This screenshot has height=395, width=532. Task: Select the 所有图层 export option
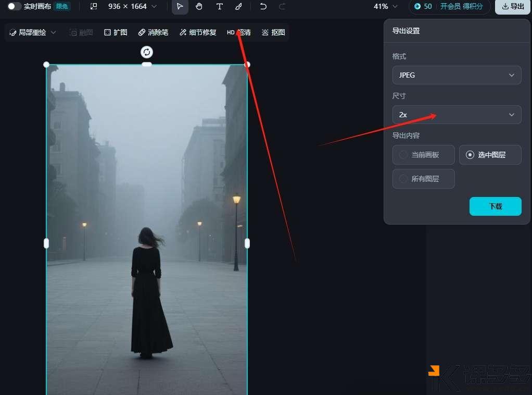[x=423, y=179]
